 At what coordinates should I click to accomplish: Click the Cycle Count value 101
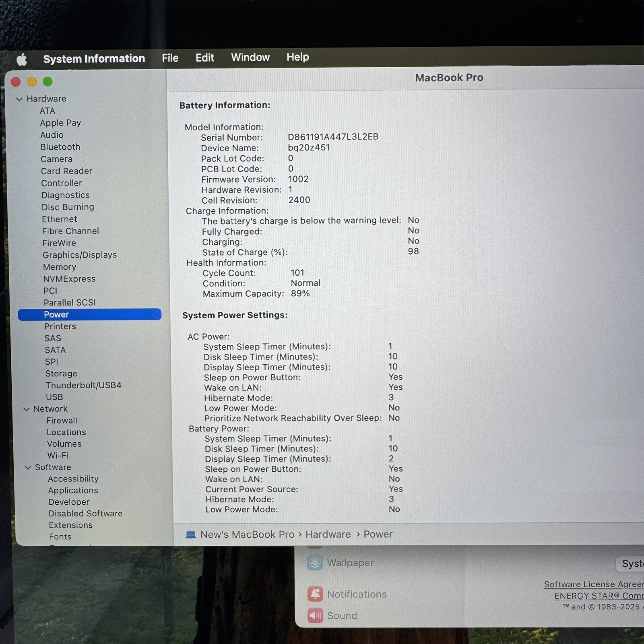pyautogui.click(x=297, y=273)
